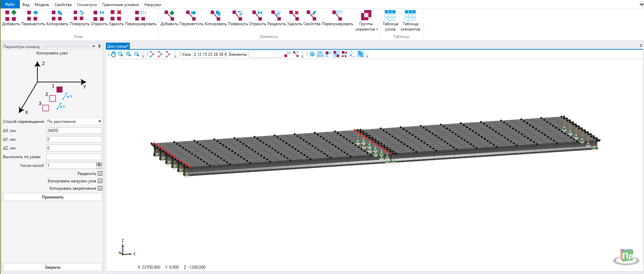Toggle the Копировать закрепления checkbox

point(100,188)
